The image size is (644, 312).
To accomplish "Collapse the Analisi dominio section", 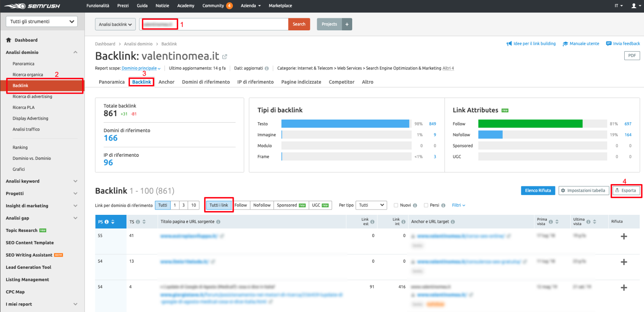I will [75, 52].
